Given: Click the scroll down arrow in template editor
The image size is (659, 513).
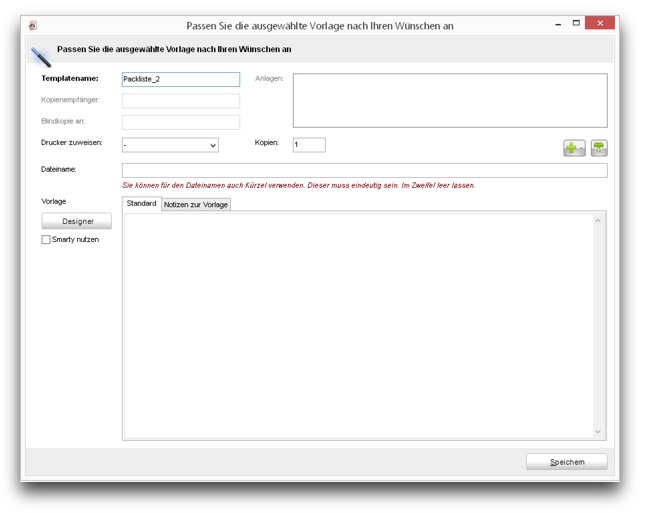Looking at the screenshot, I should coord(599,432).
